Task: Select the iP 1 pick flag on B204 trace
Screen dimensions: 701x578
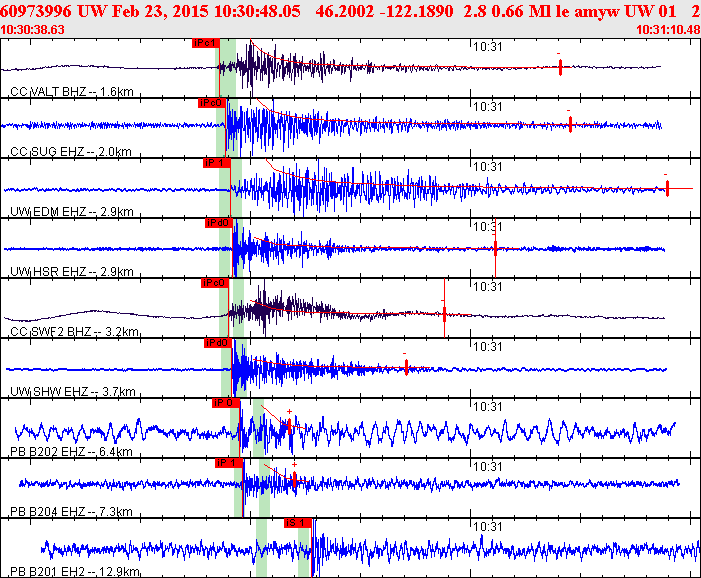Action: pyautogui.click(x=229, y=463)
